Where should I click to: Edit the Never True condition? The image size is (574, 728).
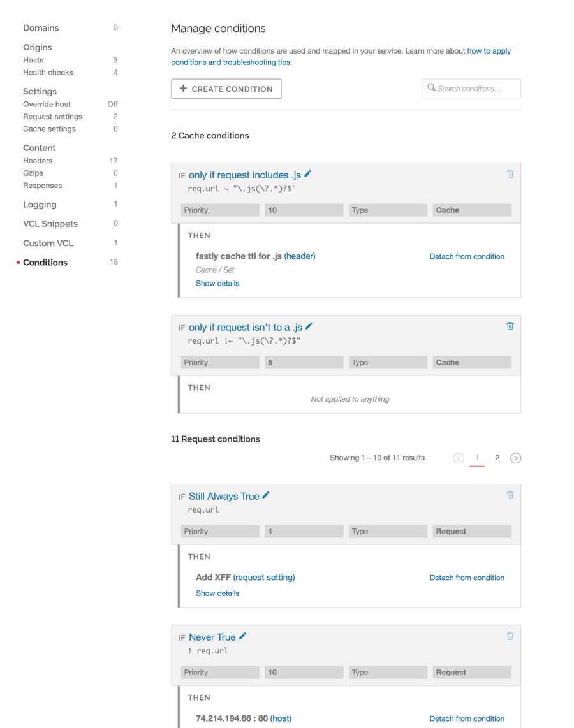242,637
